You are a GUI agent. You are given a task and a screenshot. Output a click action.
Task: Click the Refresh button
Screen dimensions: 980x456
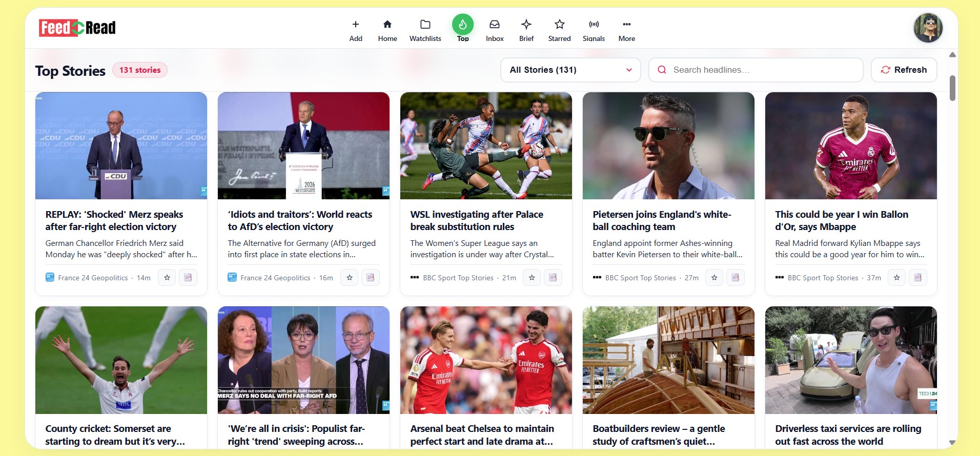(x=904, y=70)
